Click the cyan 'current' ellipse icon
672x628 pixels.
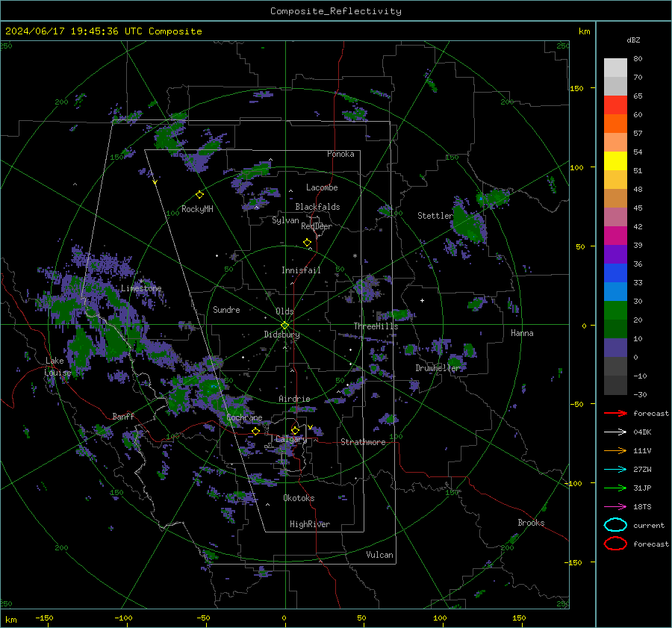coord(615,525)
